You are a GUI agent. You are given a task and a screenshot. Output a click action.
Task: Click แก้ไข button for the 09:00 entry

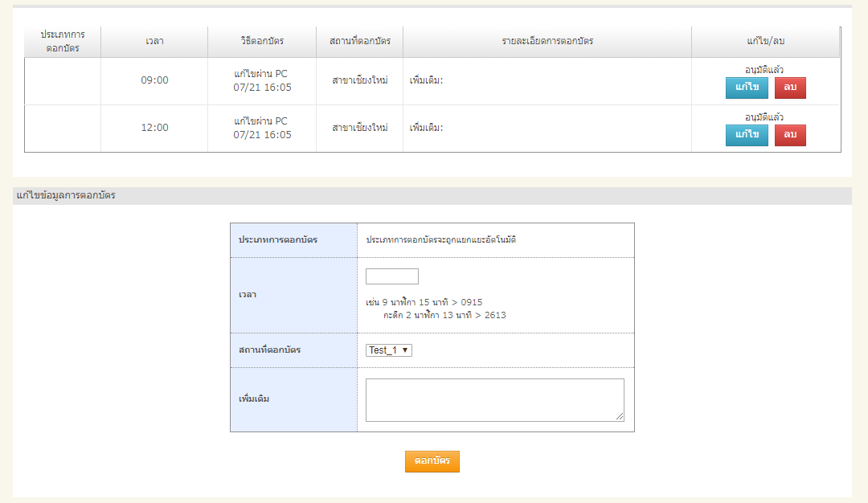click(747, 88)
